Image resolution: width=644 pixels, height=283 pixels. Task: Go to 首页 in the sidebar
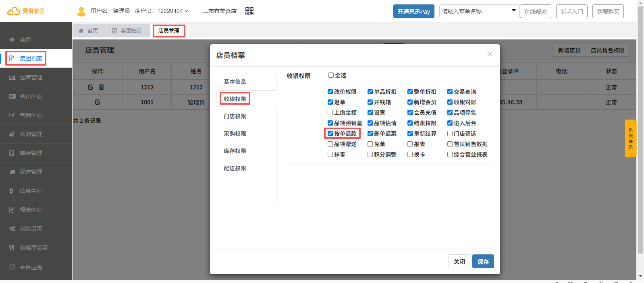25,39
